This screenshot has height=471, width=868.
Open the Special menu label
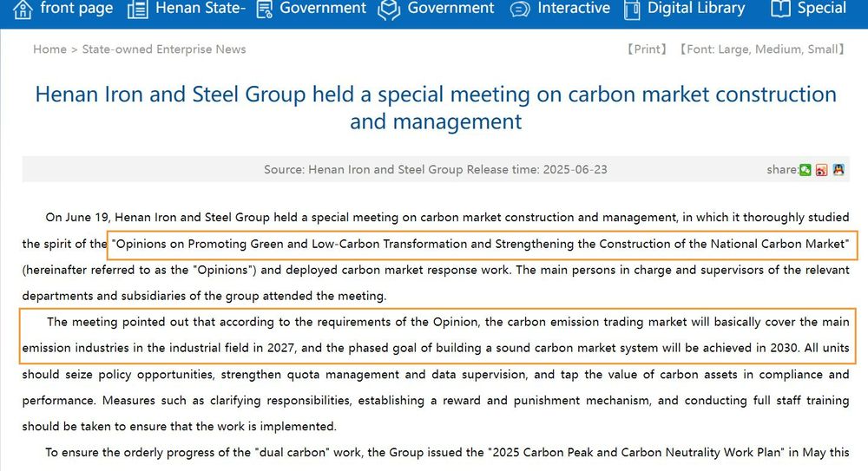[x=821, y=8]
